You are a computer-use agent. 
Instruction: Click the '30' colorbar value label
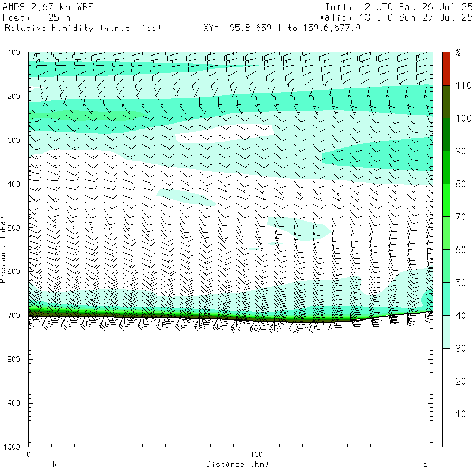(x=461, y=348)
